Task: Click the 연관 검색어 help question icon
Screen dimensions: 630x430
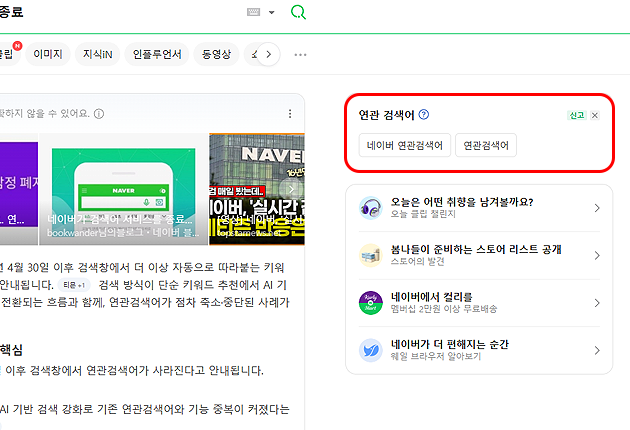Action: point(423,115)
